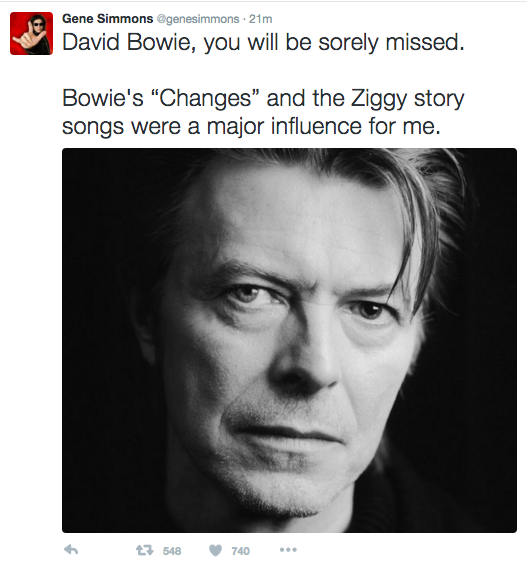Like the tweet with the heart icon
Screen dimensions: 527x568
(215, 550)
